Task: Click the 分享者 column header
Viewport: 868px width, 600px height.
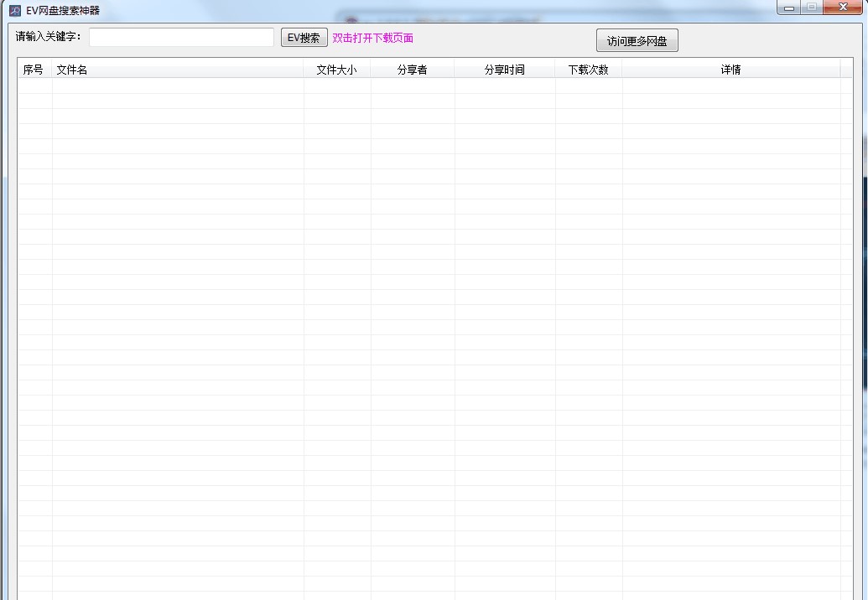Action: (413, 70)
